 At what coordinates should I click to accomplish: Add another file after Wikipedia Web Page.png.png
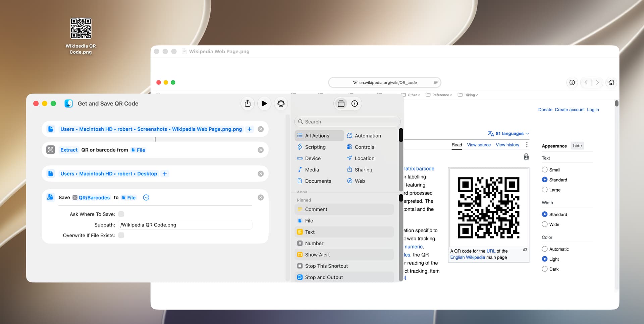point(250,129)
